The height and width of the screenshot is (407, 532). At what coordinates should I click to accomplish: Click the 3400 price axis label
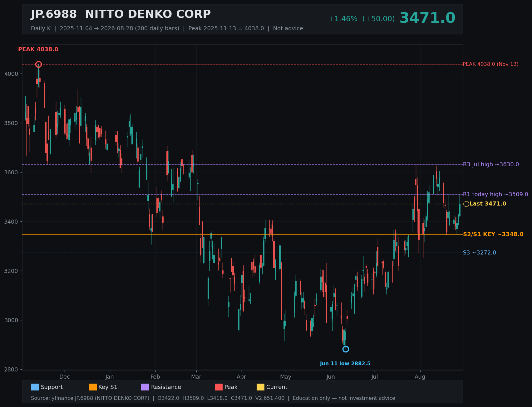coord(11,222)
